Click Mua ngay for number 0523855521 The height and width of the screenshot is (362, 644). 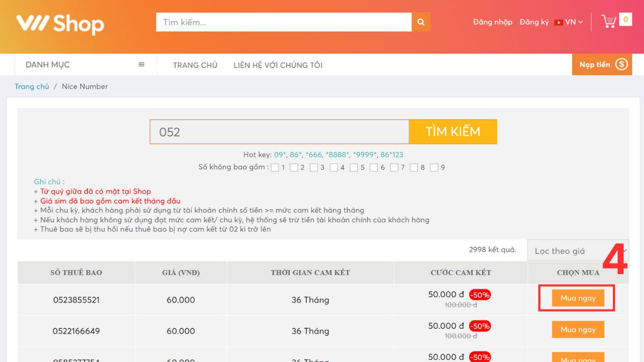pos(577,297)
